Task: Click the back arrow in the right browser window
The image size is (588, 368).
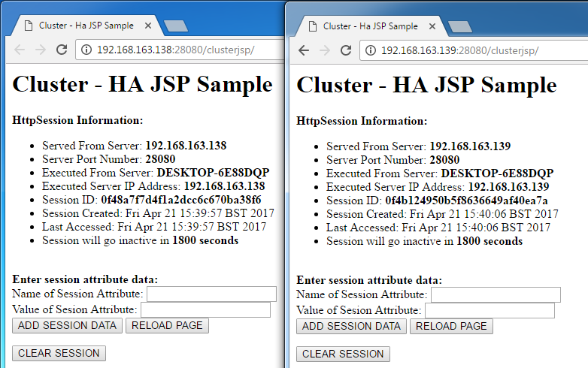Action: [x=304, y=50]
